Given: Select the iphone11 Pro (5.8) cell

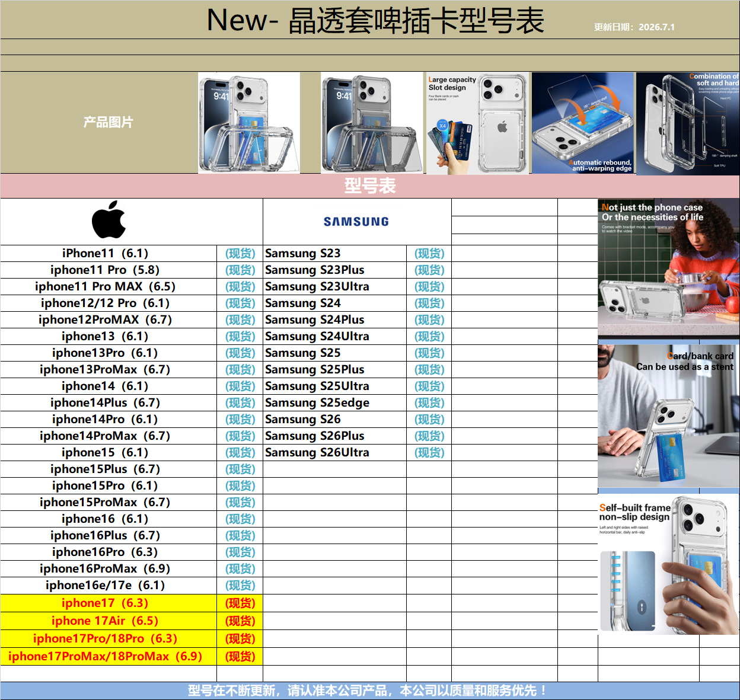Looking at the screenshot, I should 109,270.
